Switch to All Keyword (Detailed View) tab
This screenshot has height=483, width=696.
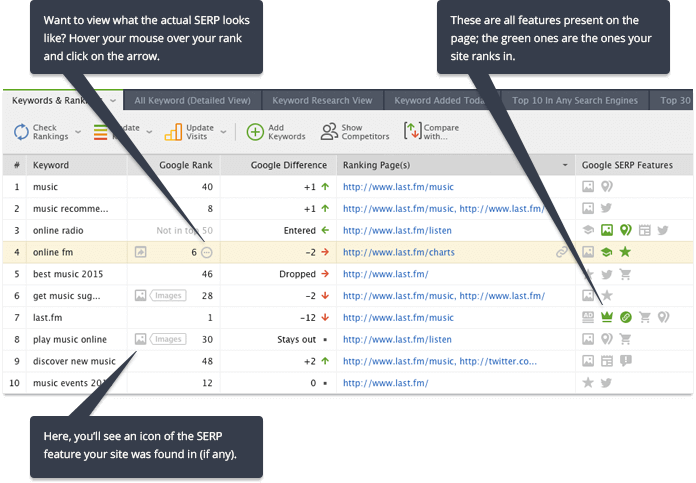(x=192, y=100)
